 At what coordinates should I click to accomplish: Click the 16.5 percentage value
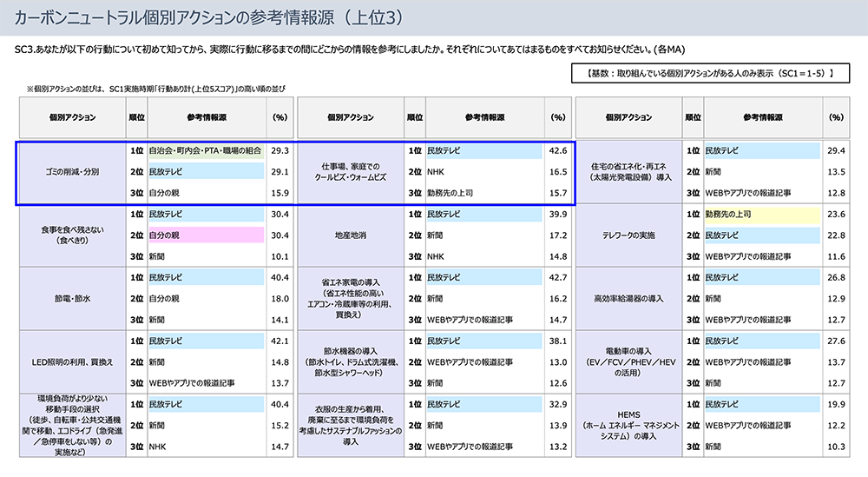point(558,172)
